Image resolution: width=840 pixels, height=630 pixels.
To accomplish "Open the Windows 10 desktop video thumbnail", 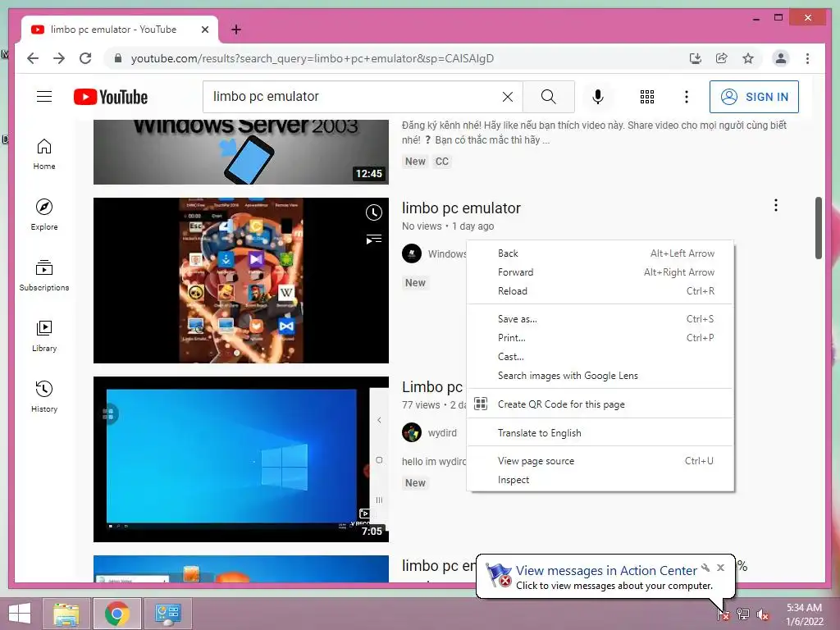I will pos(241,459).
